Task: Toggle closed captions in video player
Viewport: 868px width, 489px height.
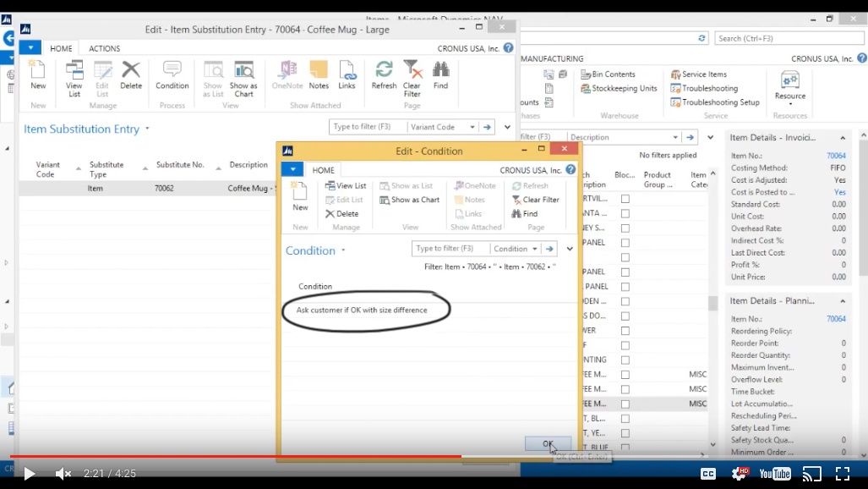Action: (708, 474)
